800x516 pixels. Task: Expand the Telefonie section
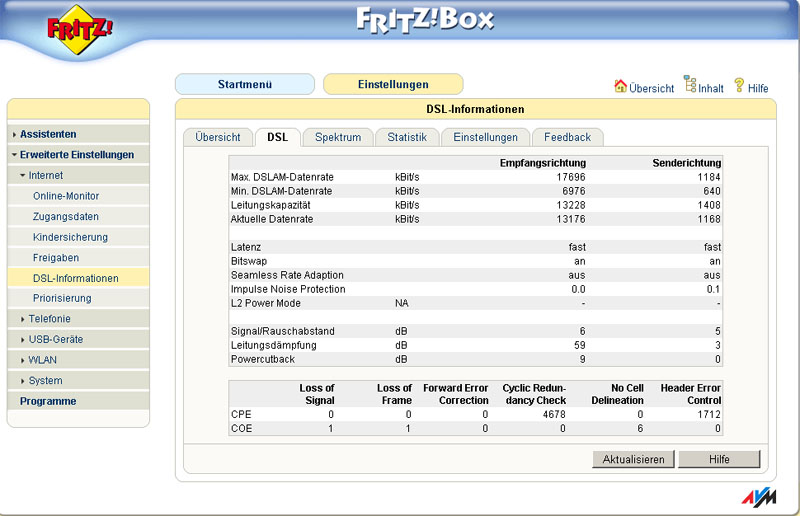pos(22,319)
